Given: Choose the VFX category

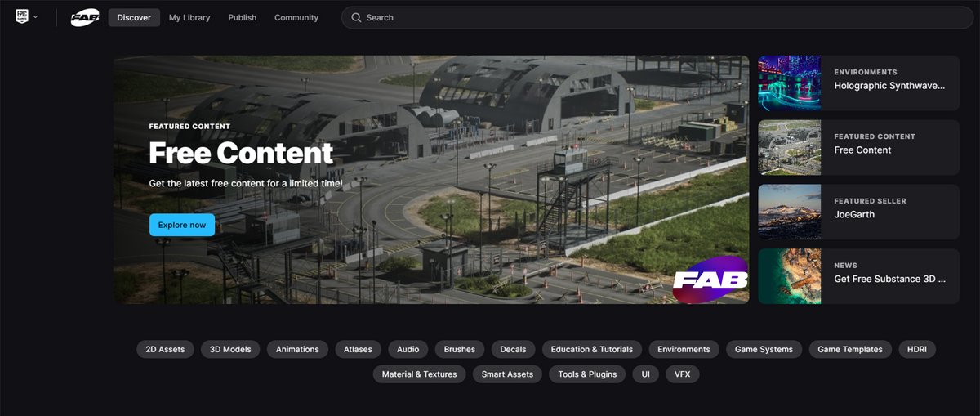Looking at the screenshot, I should point(682,374).
